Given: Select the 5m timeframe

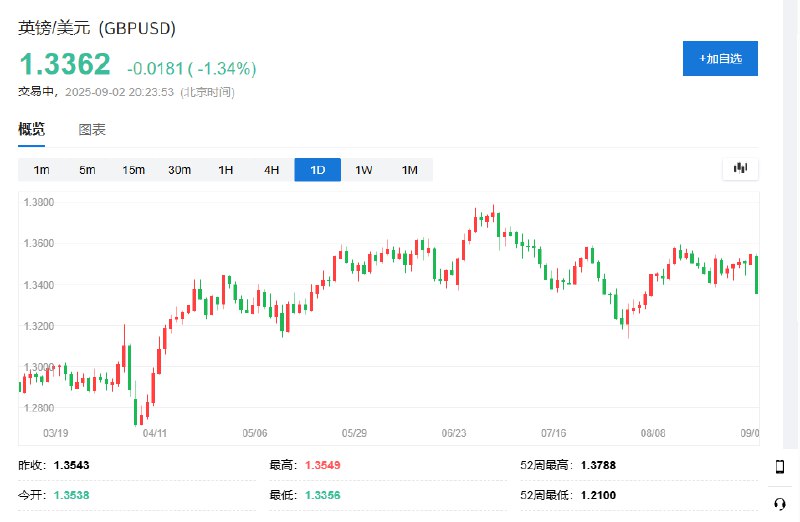Looking at the screenshot, I should coord(87,170).
